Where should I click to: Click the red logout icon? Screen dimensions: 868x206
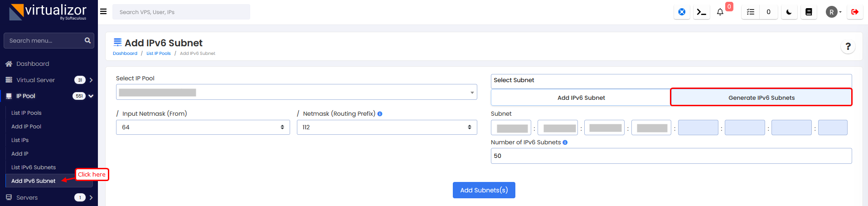[855, 12]
